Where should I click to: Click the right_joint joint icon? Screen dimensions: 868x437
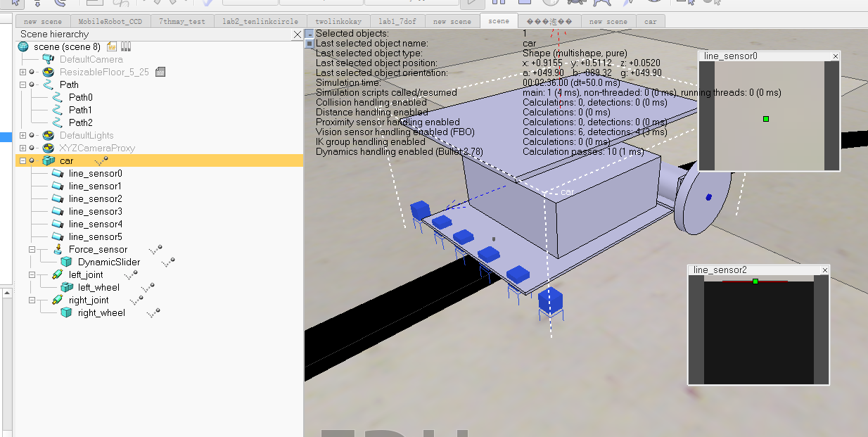click(58, 300)
